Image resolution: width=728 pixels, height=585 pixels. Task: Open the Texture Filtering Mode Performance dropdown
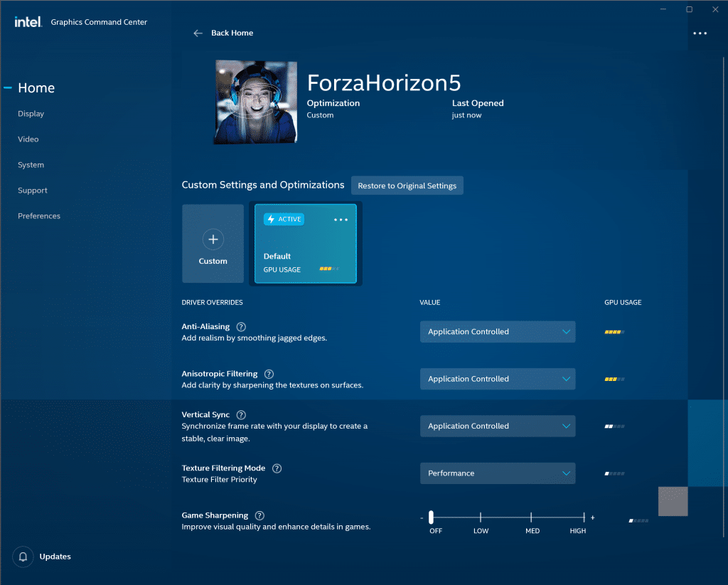point(498,473)
